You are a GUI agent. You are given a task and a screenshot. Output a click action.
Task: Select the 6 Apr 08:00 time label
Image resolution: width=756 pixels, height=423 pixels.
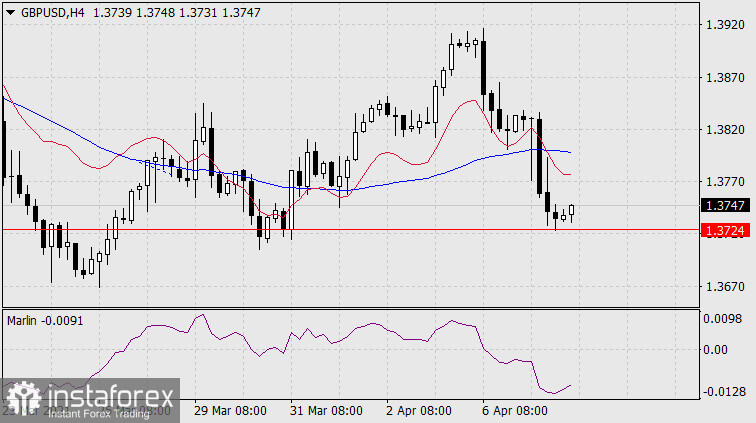[514, 411]
